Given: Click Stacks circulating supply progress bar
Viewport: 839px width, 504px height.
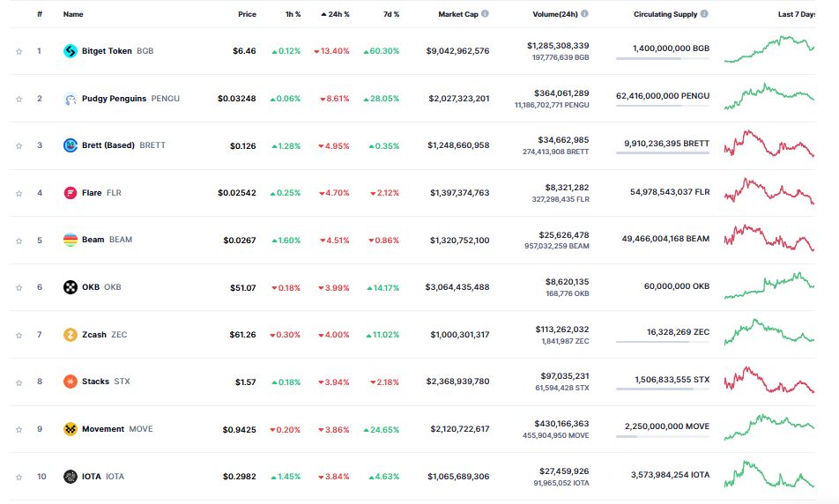Looking at the screenshot, I should point(663,389).
